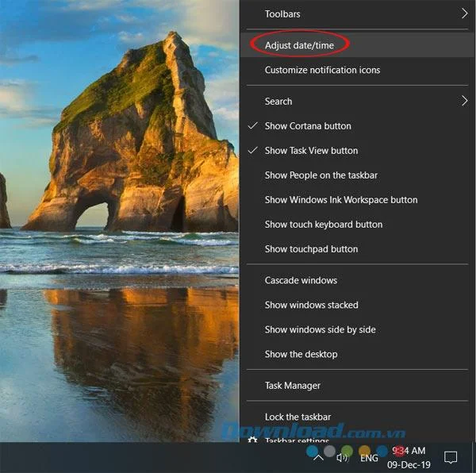Choose Adjust date/time
Image resolution: width=476 pixels, height=473 pixels.
click(x=357, y=45)
